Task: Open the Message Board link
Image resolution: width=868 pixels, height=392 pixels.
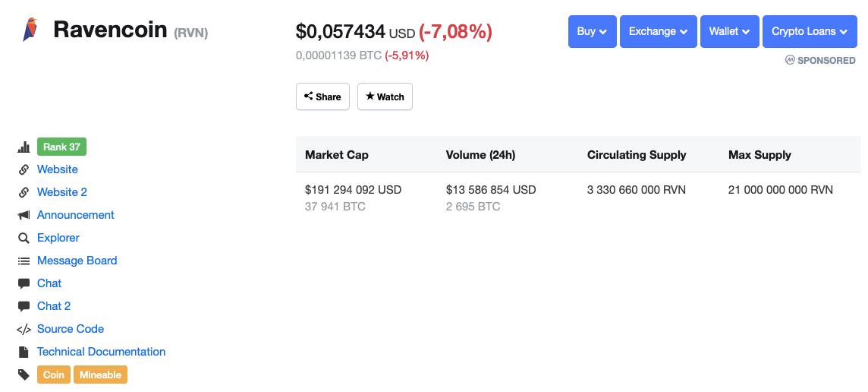Action: (x=77, y=261)
